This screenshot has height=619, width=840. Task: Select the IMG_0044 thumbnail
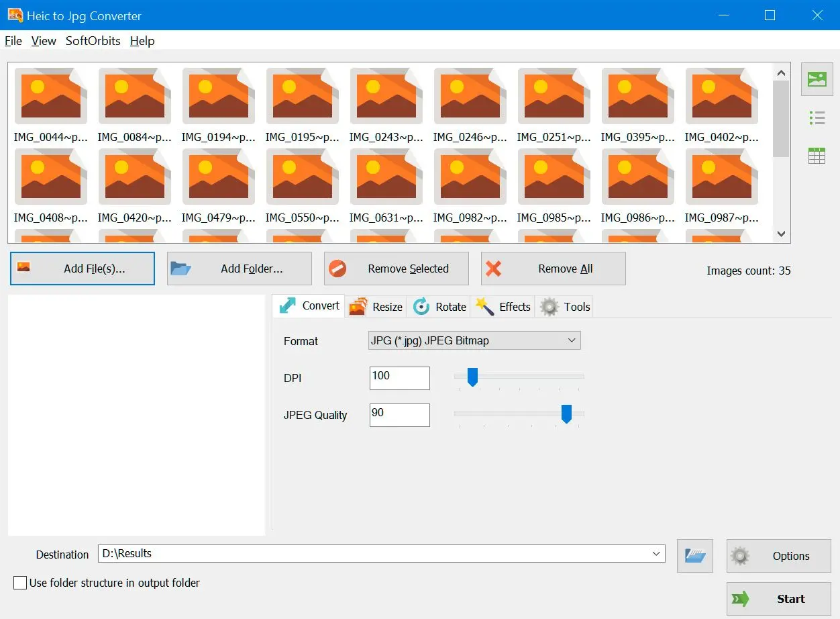point(50,95)
